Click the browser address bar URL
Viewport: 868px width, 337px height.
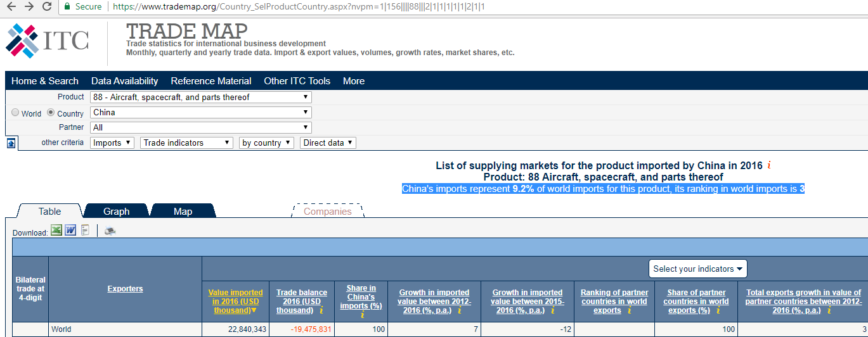point(298,6)
